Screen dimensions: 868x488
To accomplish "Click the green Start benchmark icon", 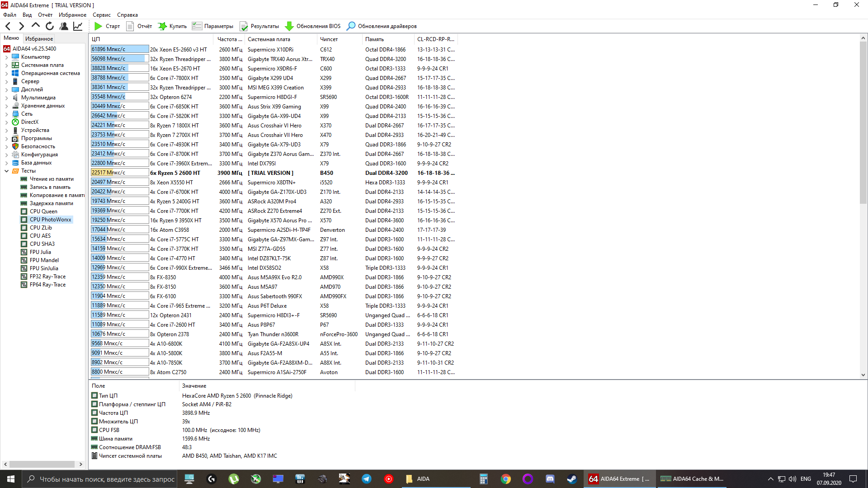I will point(98,26).
